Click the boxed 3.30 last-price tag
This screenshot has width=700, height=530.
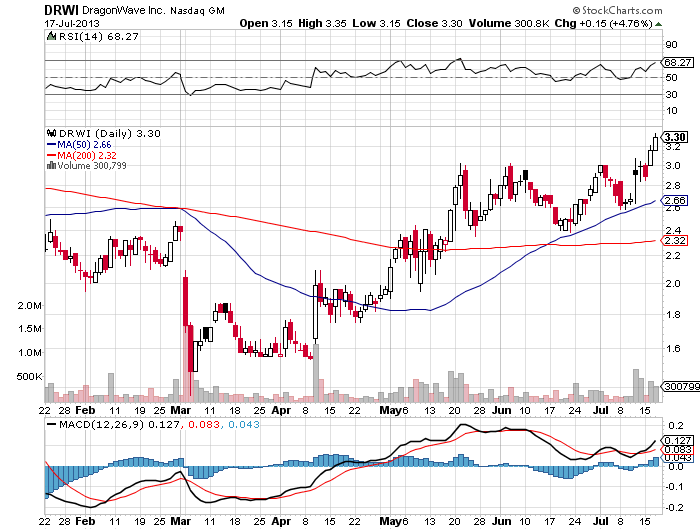tap(675, 137)
